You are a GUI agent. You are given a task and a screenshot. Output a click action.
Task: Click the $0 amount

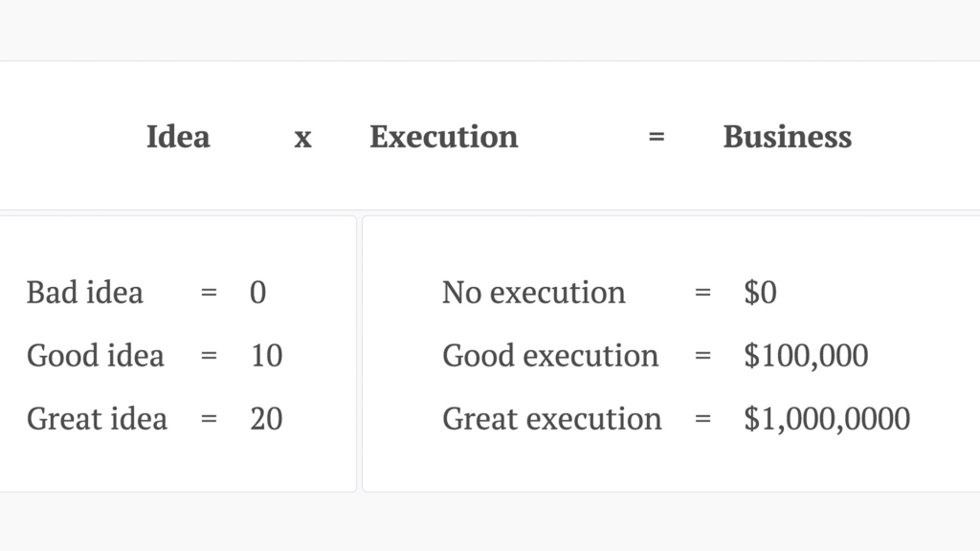[x=761, y=293]
